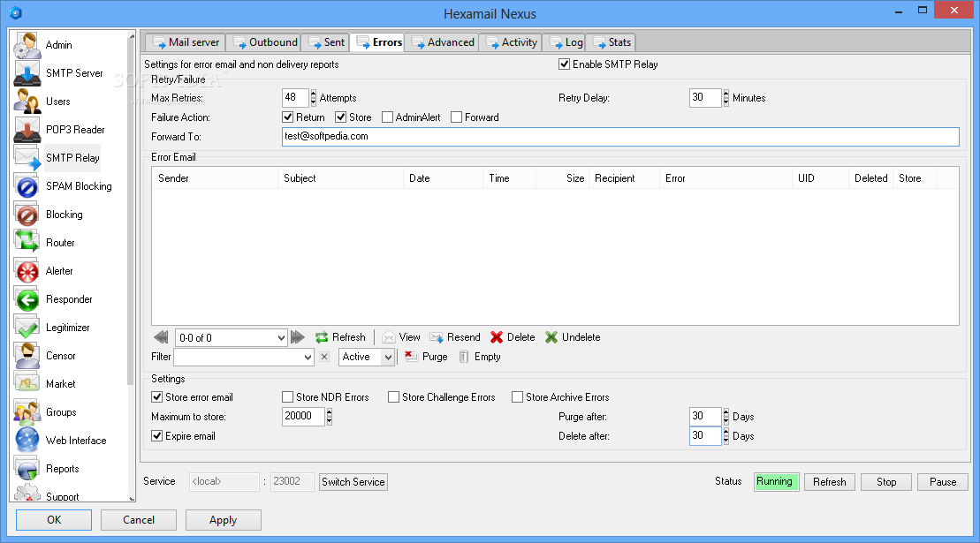Adjust Delete after days spinner

coord(726,435)
